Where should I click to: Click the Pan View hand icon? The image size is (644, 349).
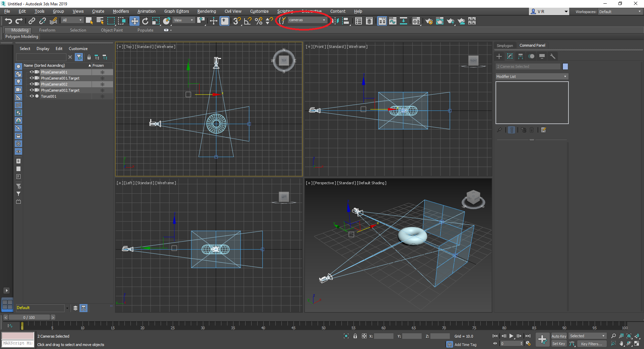coord(621,343)
